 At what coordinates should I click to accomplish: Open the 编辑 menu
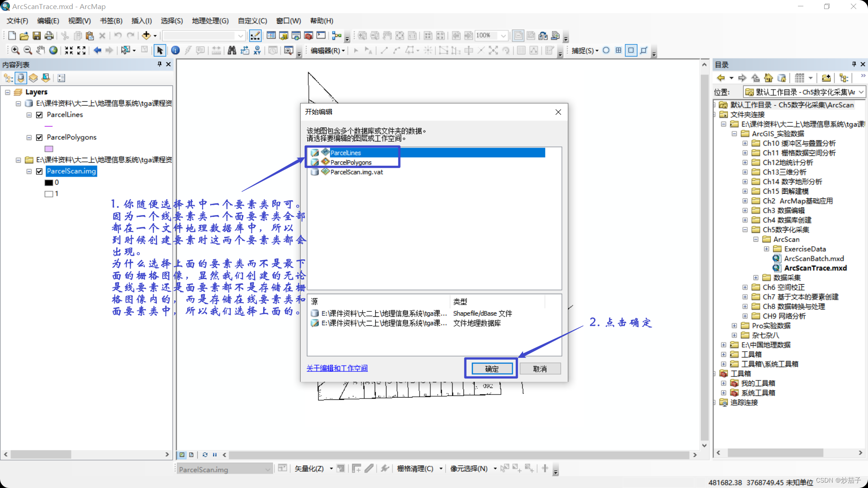(48, 21)
